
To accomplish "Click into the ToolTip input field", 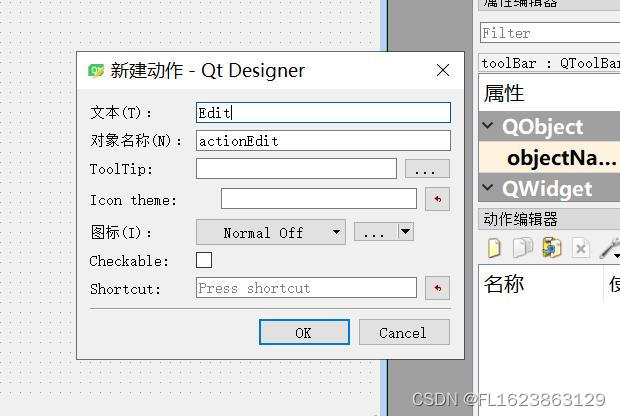I will coord(296,169).
